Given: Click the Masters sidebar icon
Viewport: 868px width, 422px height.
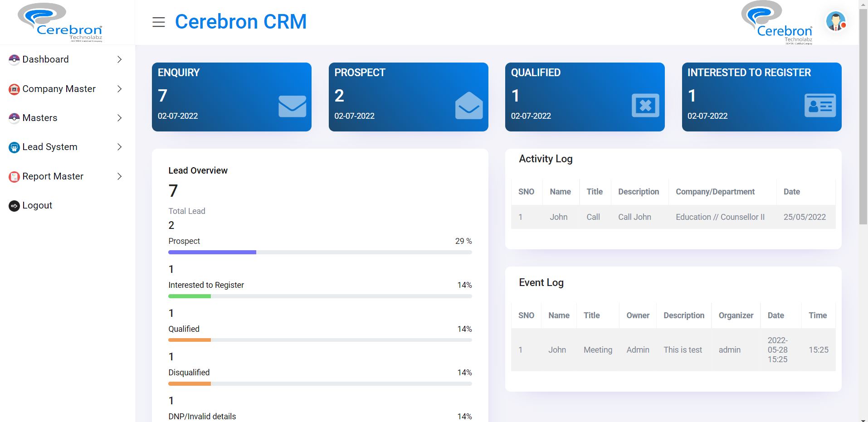Looking at the screenshot, I should pos(14,118).
